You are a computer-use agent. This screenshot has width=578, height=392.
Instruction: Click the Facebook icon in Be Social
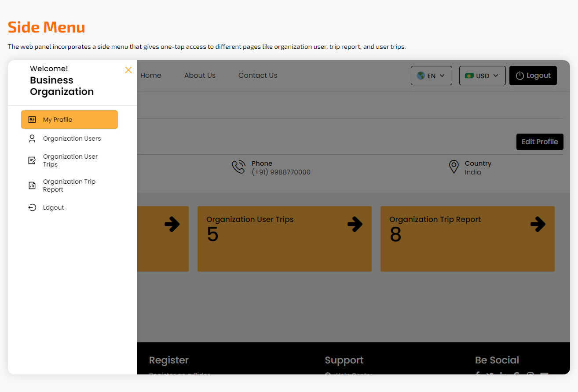coord(477,375)
